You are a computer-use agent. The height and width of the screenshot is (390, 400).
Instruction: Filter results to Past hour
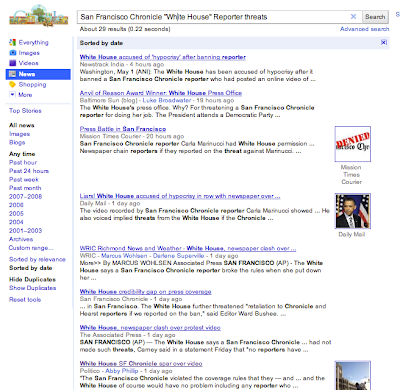[23, 162]
